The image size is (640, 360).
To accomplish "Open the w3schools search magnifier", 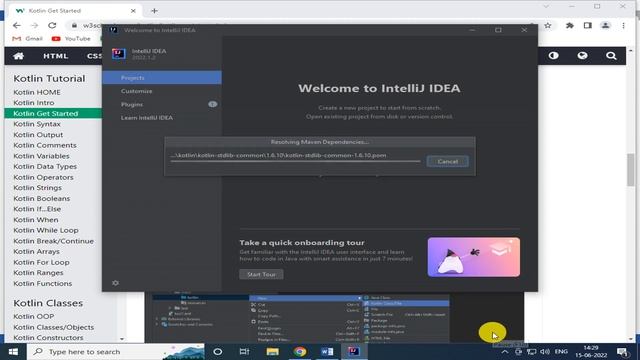I will [x=611, y=56].
